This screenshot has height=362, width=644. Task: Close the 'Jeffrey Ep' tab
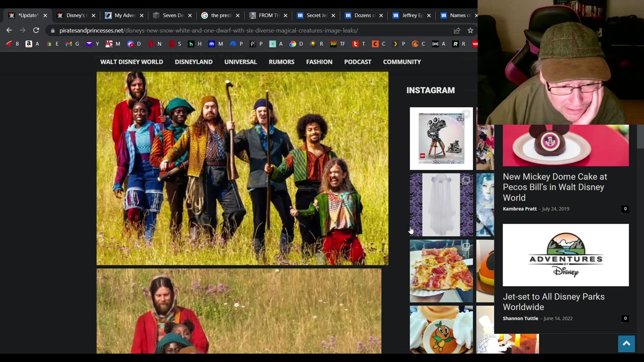point(429,16)
